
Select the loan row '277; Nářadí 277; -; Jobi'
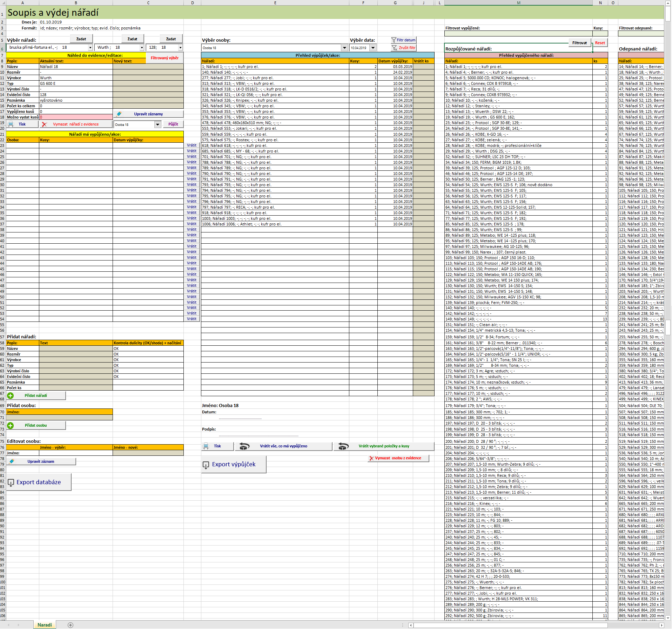coord(276,78)
